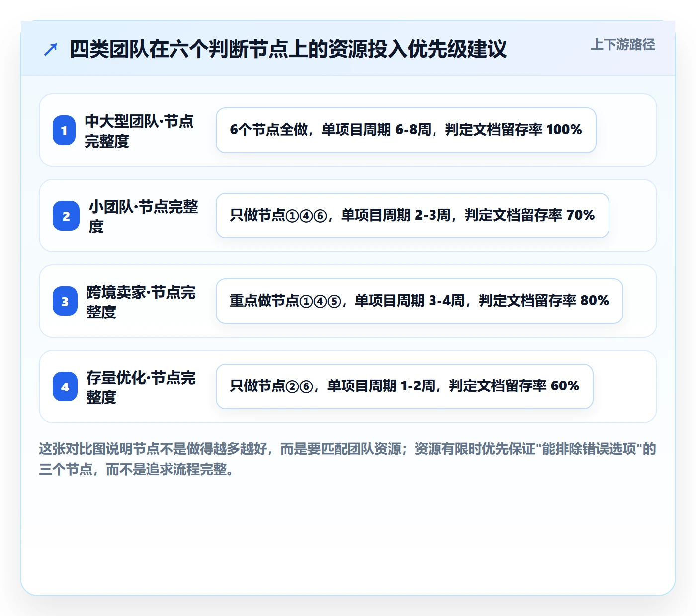Select the 跨境卖家·节点完整度 row label
Screen dimensions: 696x616
pos(141,302)
